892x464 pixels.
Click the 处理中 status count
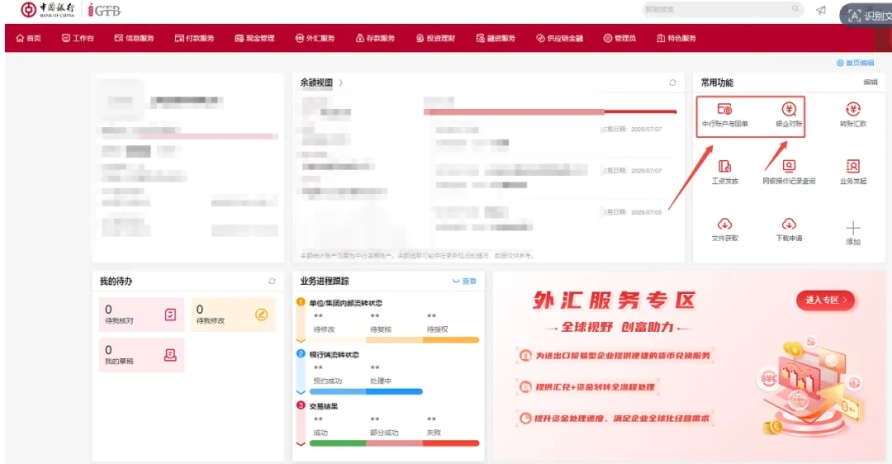pyautogui.click(x=375, y=368)
